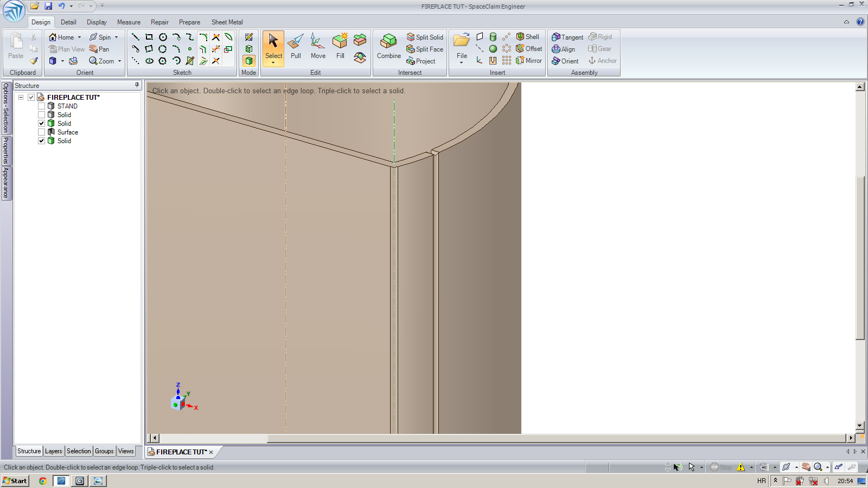Click the Line sketch tool

pyautogui.click(x=136, y=37)
